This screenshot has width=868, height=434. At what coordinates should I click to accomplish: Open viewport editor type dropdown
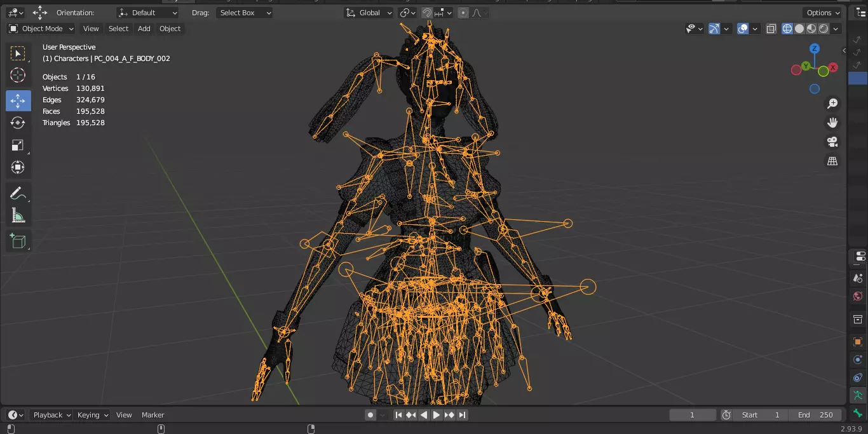click(x=16, y=13)
